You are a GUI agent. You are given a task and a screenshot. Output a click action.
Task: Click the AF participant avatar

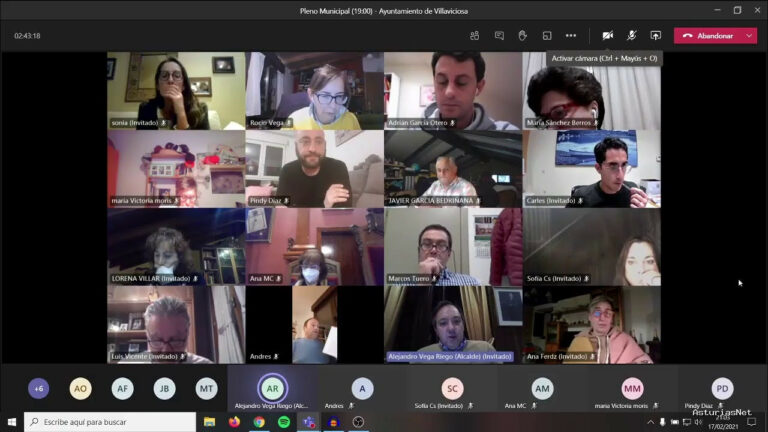[x=122, y=388]
